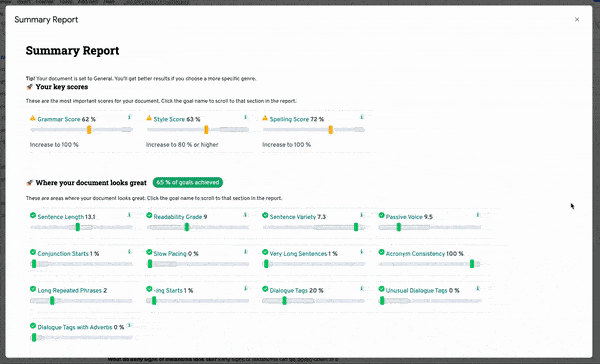This screenshot has width=600, height=364.
Task: Click the warning triangle icon for Spelling Score
Action: coord(265,118)
